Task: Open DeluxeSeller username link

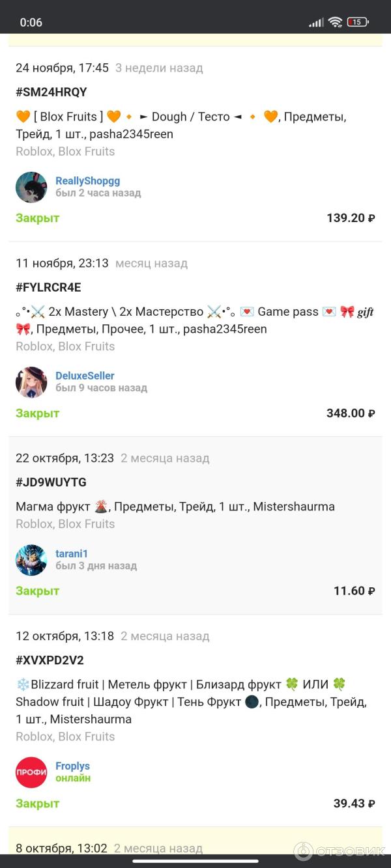Action: 85,376
